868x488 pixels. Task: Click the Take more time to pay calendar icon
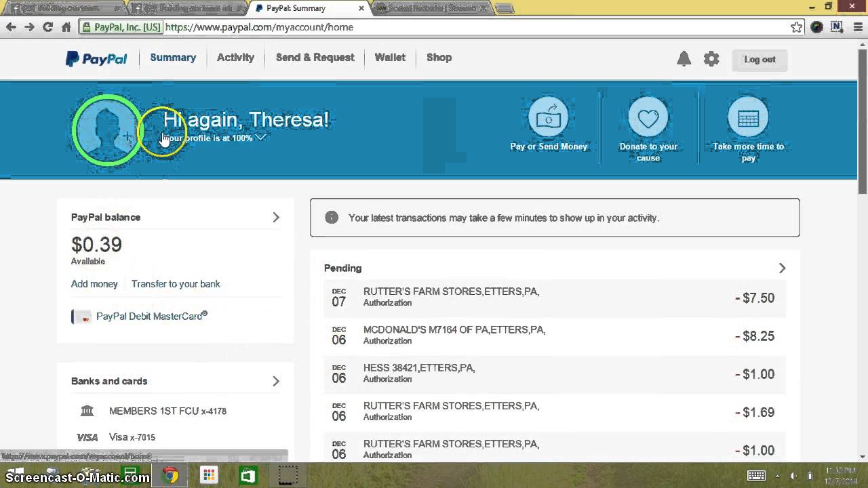coord(748,117)
